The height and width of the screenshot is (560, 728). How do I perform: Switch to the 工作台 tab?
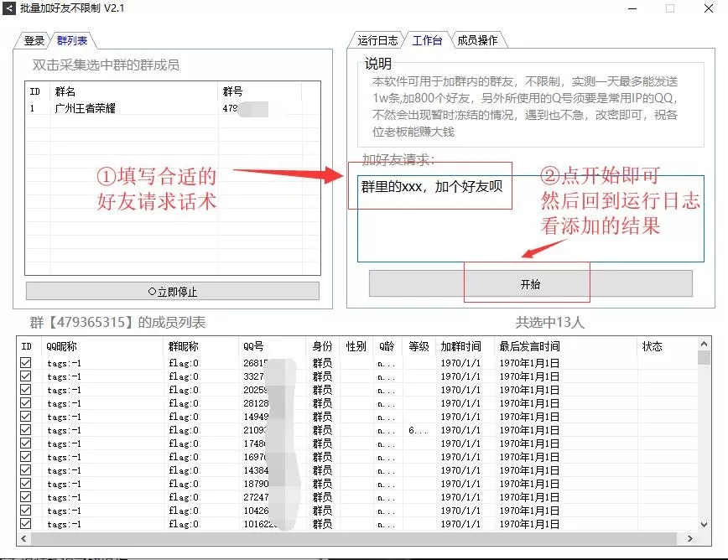(x=427, y=41)
